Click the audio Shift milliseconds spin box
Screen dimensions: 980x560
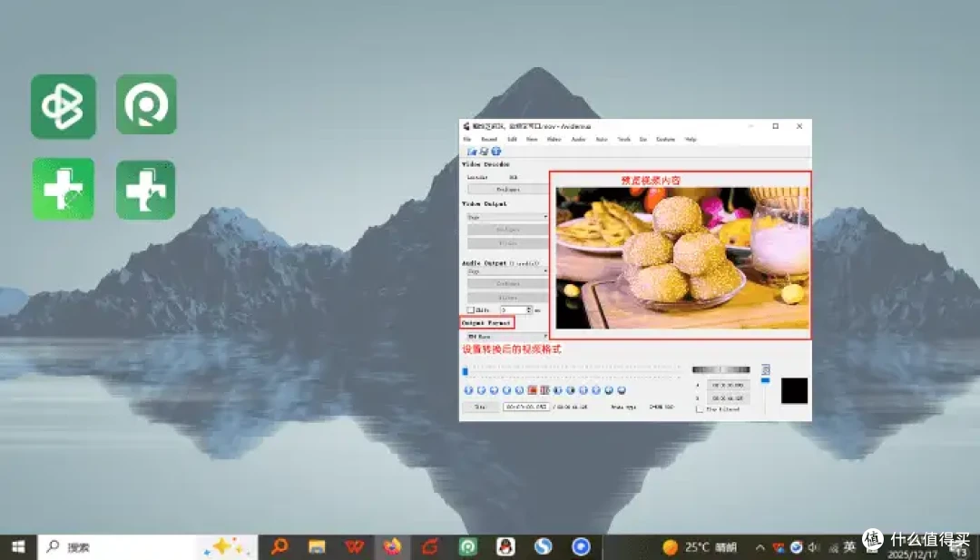[515, 310]
